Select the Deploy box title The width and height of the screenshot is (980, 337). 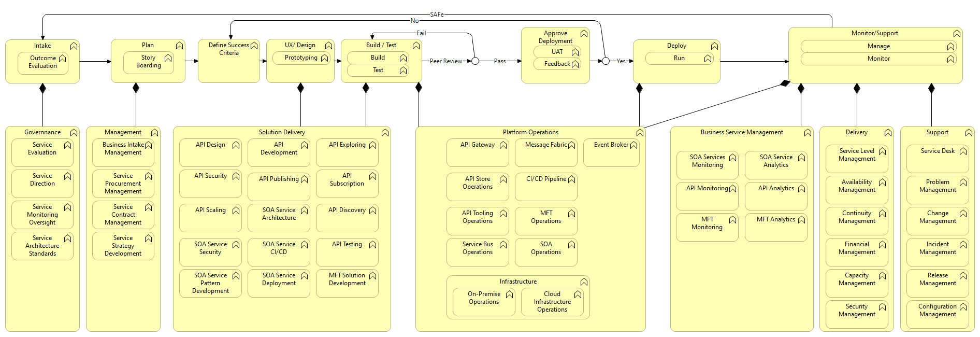coord(676,46)
